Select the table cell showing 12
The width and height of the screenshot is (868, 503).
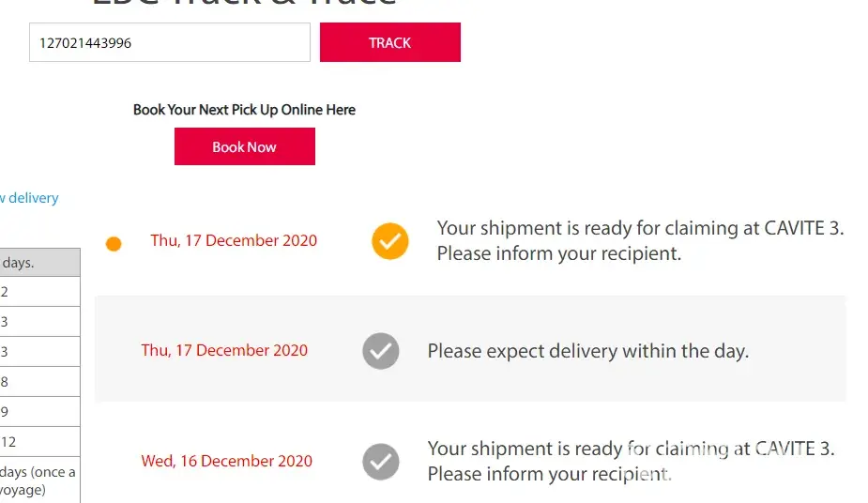(39, 442)
